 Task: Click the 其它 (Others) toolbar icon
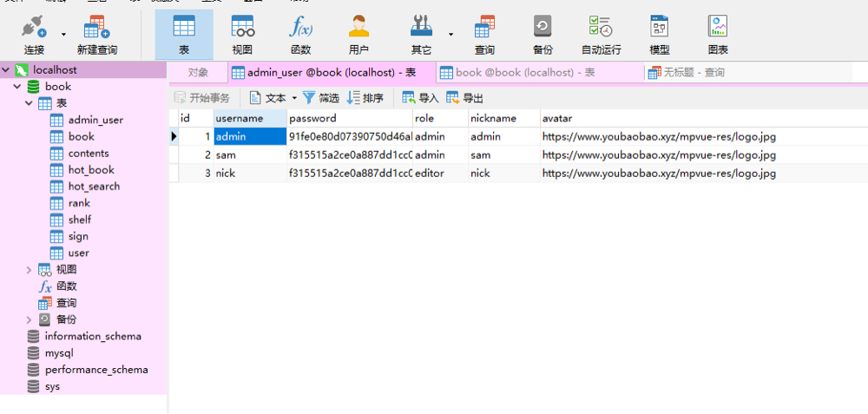tap(421, 35)
